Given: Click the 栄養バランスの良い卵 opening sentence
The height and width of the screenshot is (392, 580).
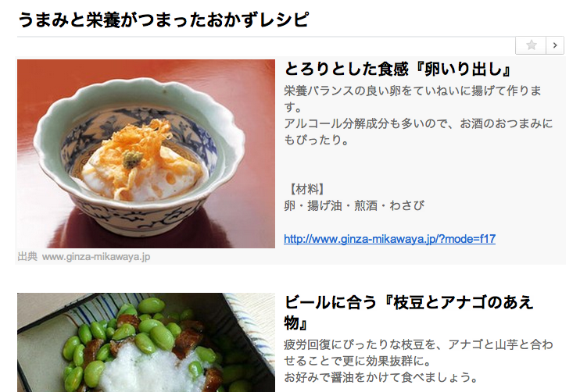Looking at the screenshot, I should coord(413,98).
